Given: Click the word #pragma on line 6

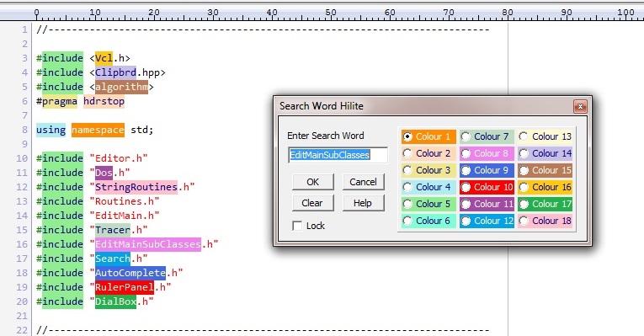Looking at the screenshot, I should click(x=56, y=101).
